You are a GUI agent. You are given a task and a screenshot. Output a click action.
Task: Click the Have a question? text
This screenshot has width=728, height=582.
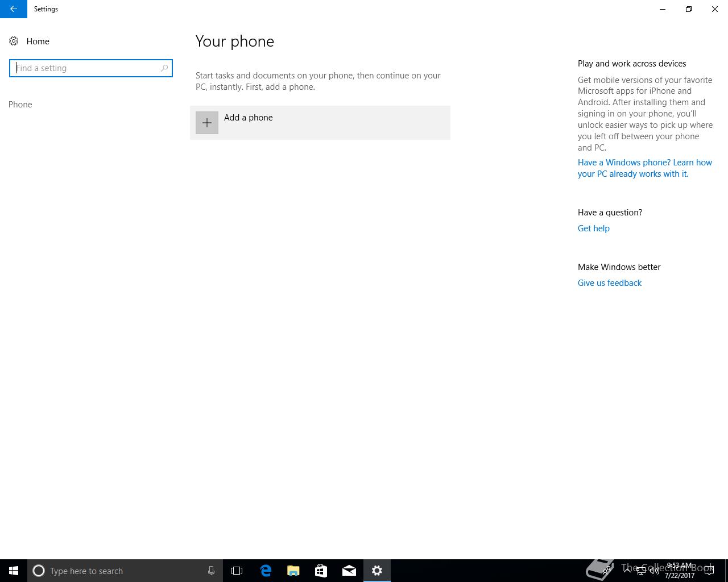[x=610, y=213]
